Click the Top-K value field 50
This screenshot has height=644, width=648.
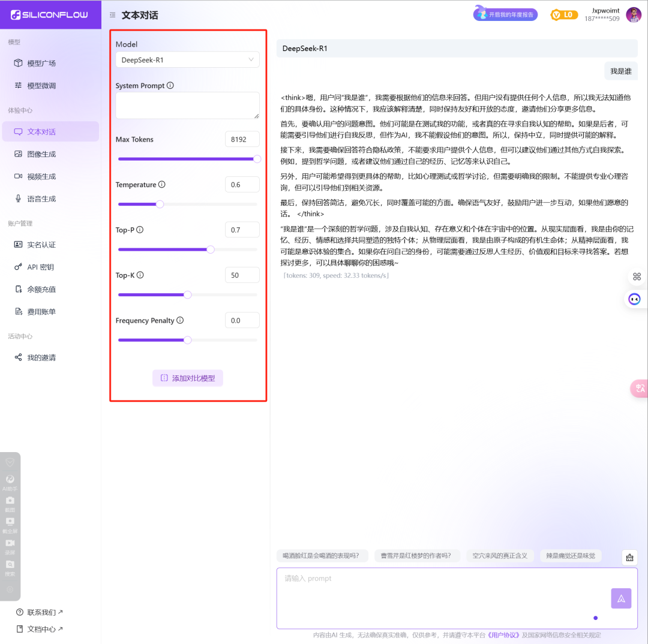pyautogui.click(x=242, y=275)
